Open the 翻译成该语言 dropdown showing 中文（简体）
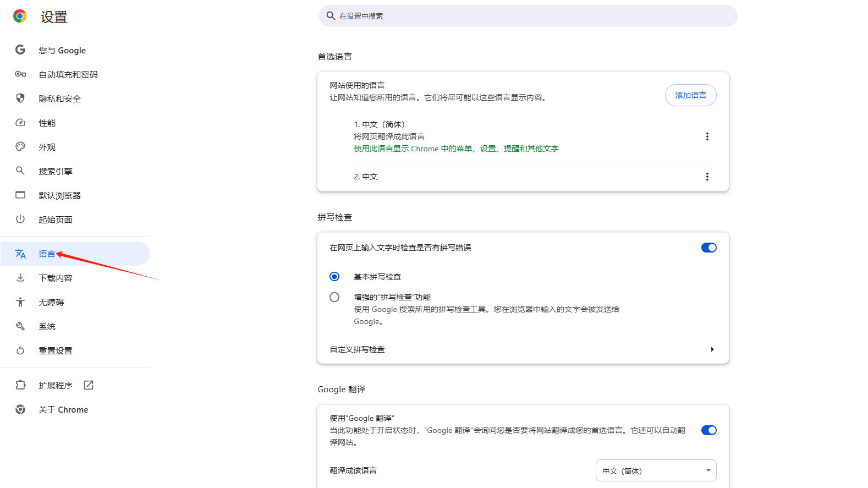 tap(656, 470)
